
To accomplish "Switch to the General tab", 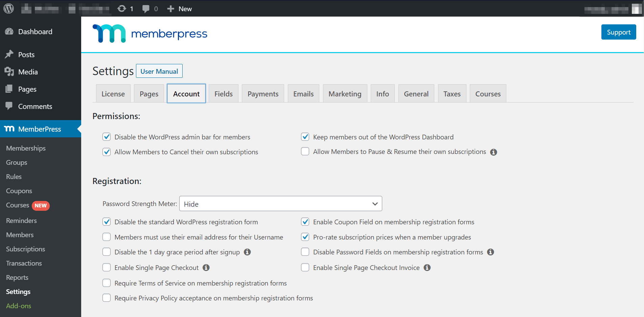I will click(416, 94).
